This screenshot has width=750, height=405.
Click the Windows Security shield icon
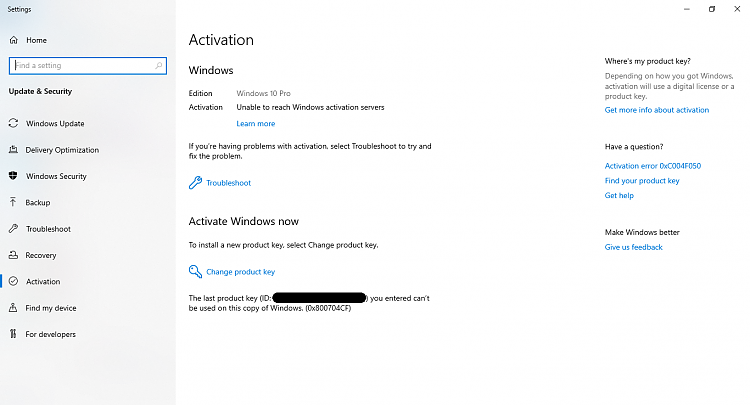click(13, 176)
